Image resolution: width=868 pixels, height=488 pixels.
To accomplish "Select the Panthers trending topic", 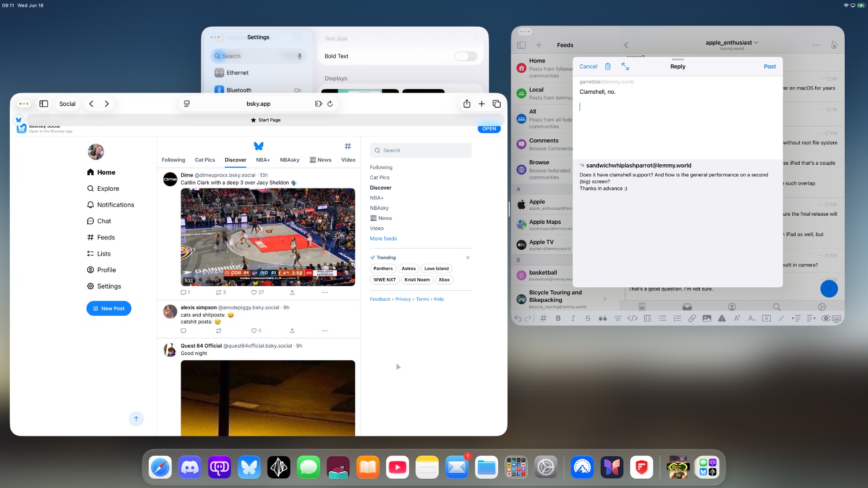I will pos(383,269).
